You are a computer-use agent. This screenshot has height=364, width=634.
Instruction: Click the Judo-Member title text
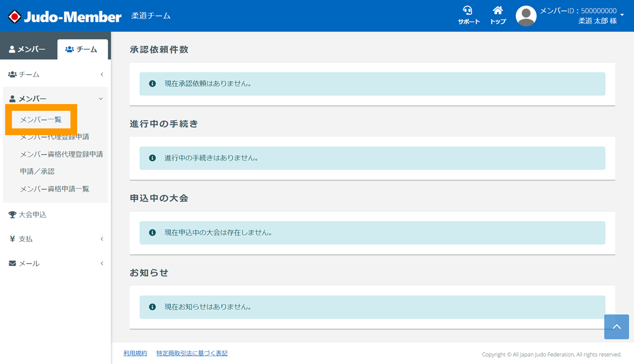tap(73, 17)
